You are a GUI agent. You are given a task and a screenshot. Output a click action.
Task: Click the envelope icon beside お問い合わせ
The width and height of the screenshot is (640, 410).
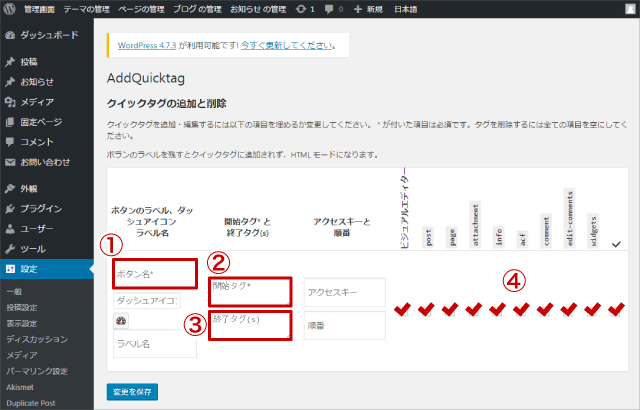click(x=10, y=162)
